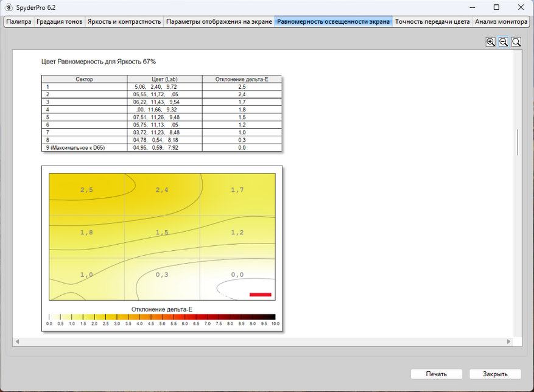Click heading Цвет Равномерность для Яркость 67%
This screenshot has height=392, width=534.
99,61
